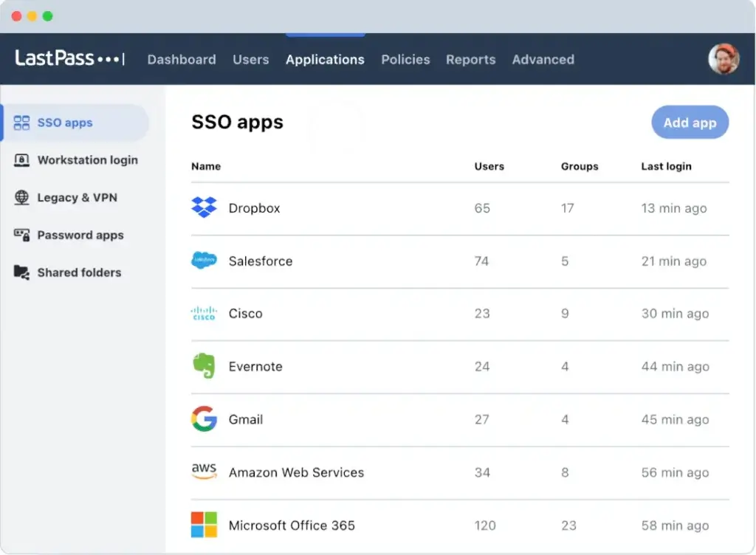Open the Salesforce app name
756x555 pixels.
click(x=261, y=261)
